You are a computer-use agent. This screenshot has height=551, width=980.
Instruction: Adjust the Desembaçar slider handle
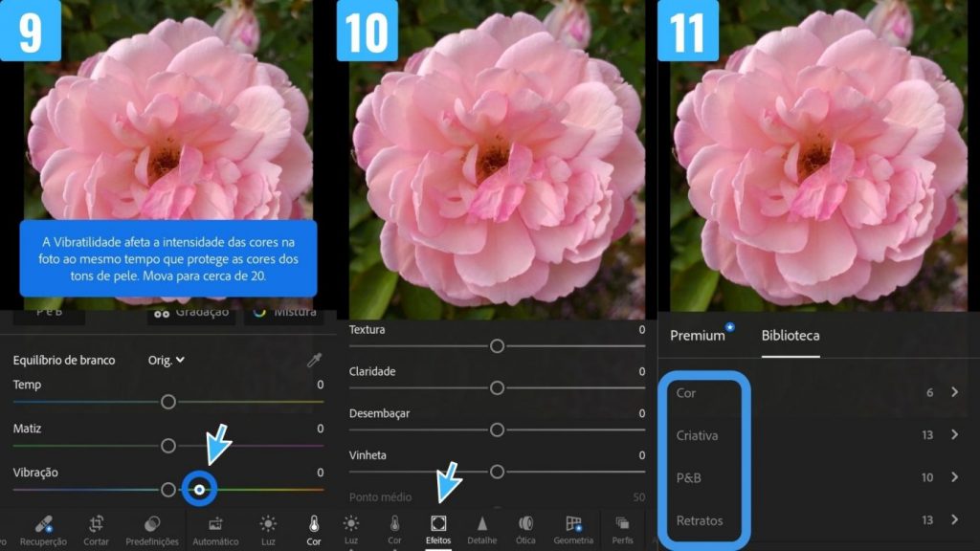point(497,430)
